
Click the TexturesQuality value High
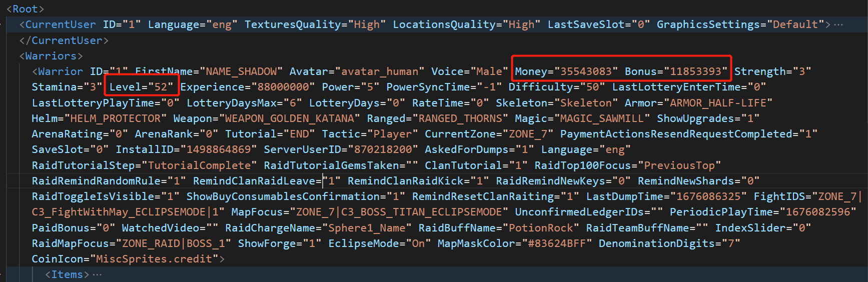367,24
